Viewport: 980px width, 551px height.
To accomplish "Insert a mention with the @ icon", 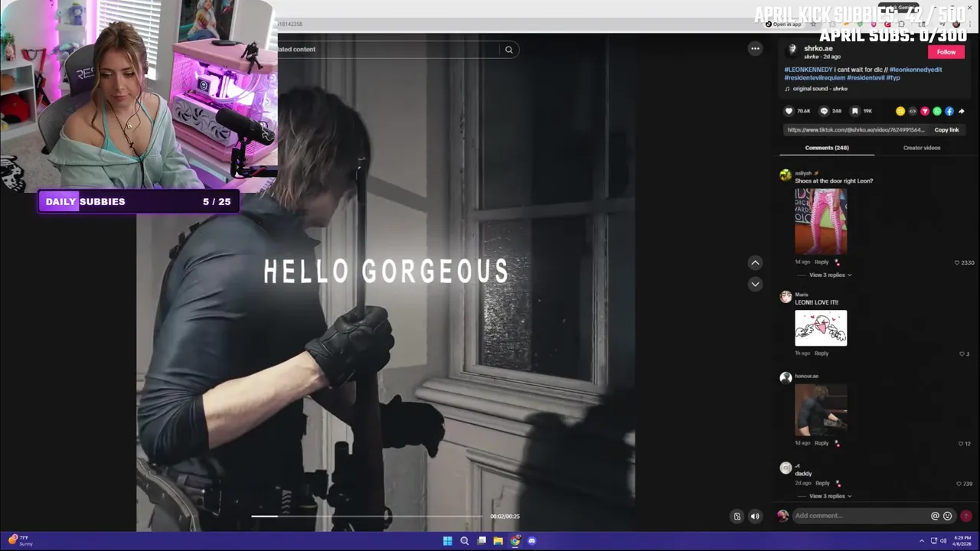I will click(935, 516).
